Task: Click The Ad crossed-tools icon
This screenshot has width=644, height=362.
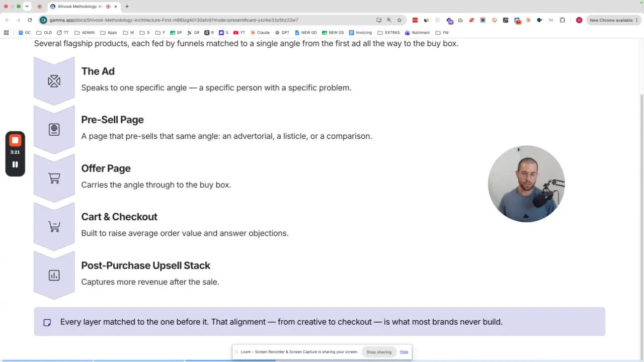Action: [x=54, y=81]
